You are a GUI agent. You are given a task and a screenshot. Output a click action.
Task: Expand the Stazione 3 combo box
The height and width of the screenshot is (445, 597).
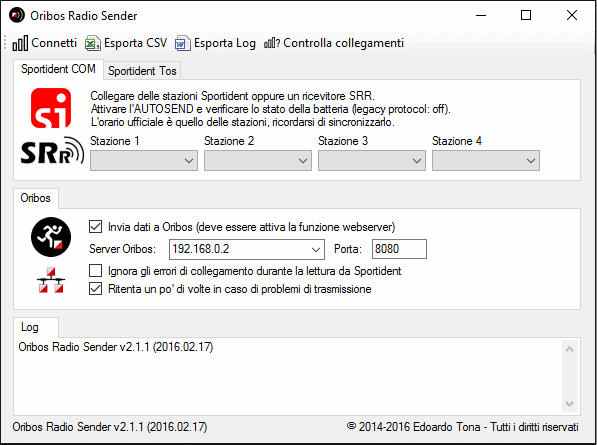[372, 160]
